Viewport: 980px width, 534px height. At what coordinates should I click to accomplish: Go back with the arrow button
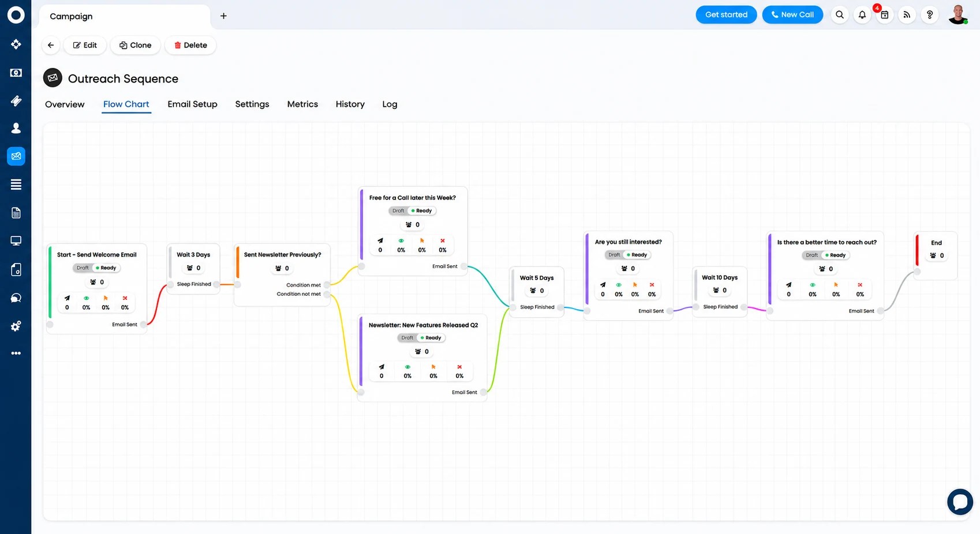point(51,45)
